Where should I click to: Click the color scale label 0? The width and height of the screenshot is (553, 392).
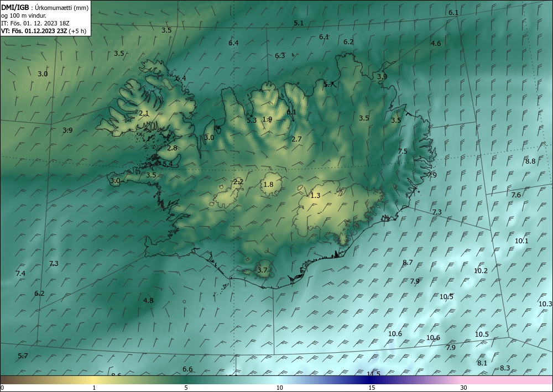pos(2,388)
